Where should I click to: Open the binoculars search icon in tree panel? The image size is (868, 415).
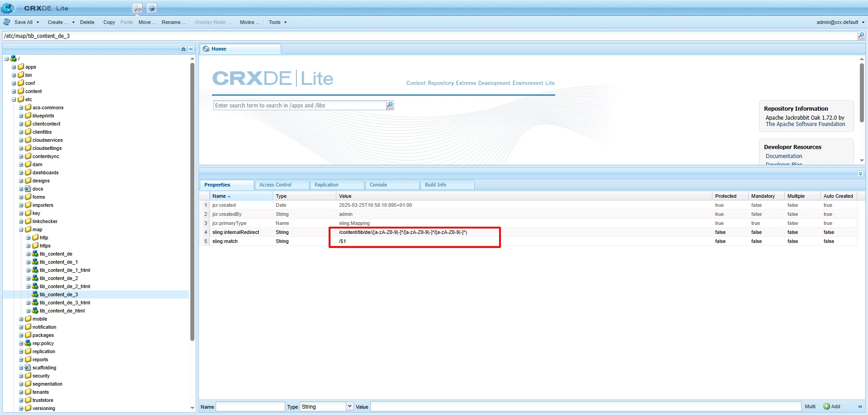click(x=183, y=49)
